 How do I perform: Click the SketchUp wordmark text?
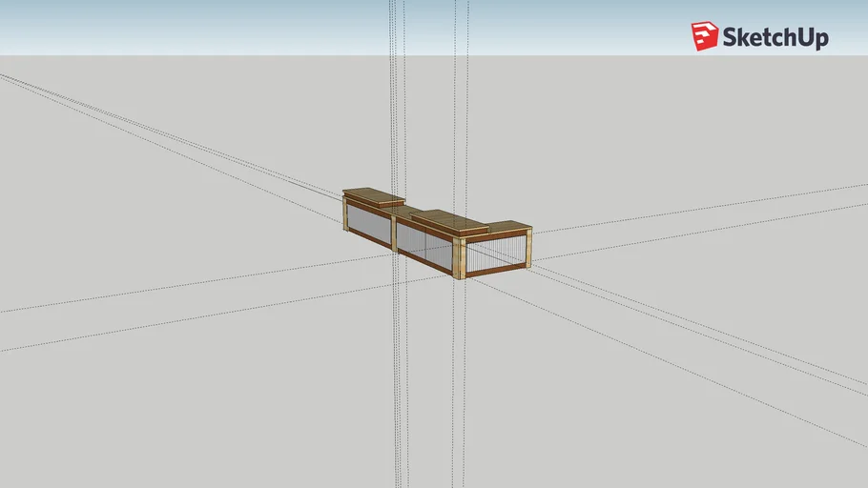[775, 38]
